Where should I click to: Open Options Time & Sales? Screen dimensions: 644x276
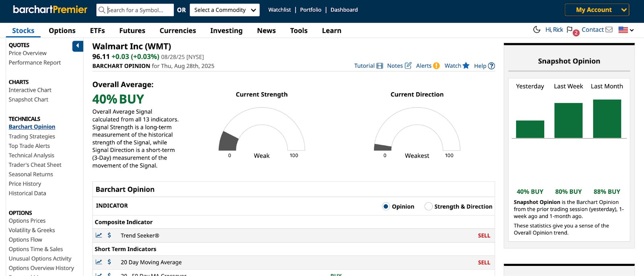(36, 249)
